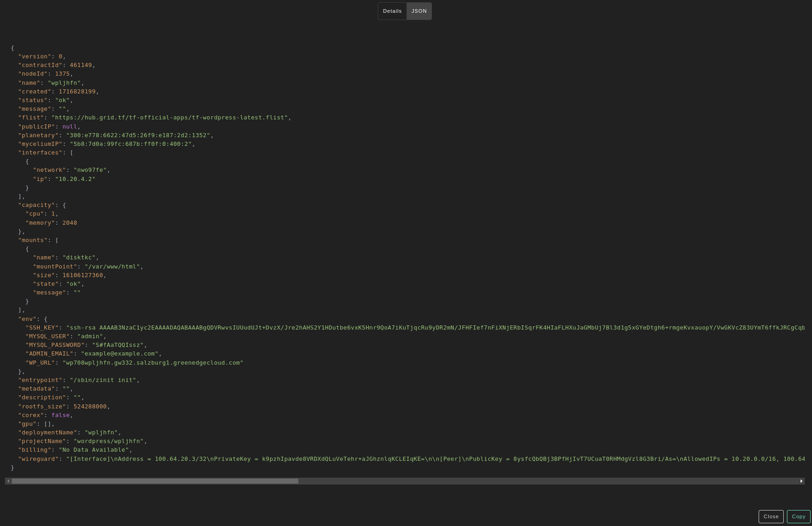The image size is (812, 526).
Task: Click the horizontal scrollbar thumb
Action: tap(155, 481)
